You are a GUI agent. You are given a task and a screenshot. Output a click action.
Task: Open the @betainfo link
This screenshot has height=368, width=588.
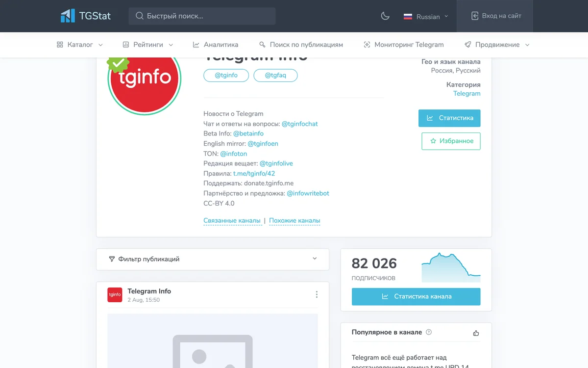pos(248,133)
